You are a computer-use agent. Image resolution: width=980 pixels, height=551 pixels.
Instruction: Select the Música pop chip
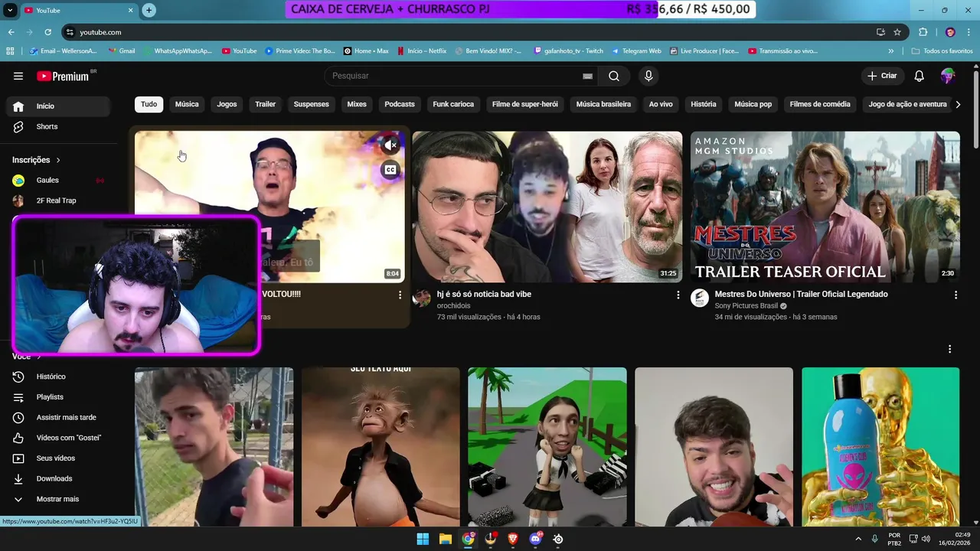click(753, 104)
